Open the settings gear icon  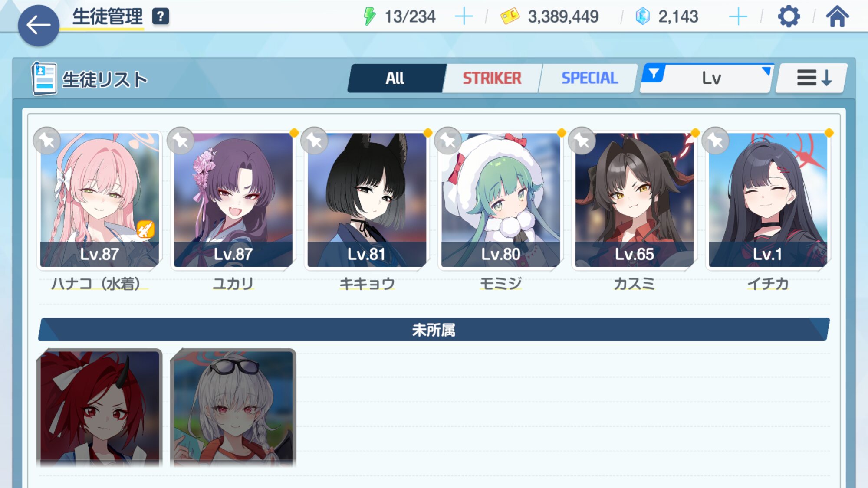[789, 17]
